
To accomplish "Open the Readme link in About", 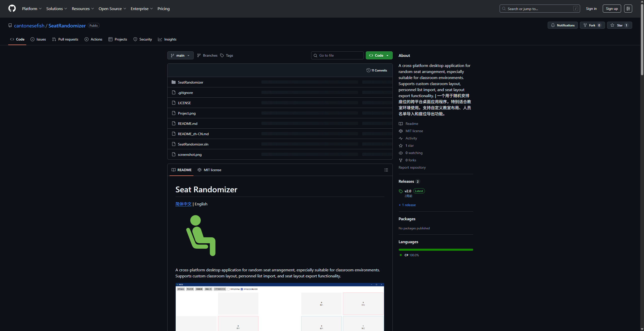I will point(408,124).
